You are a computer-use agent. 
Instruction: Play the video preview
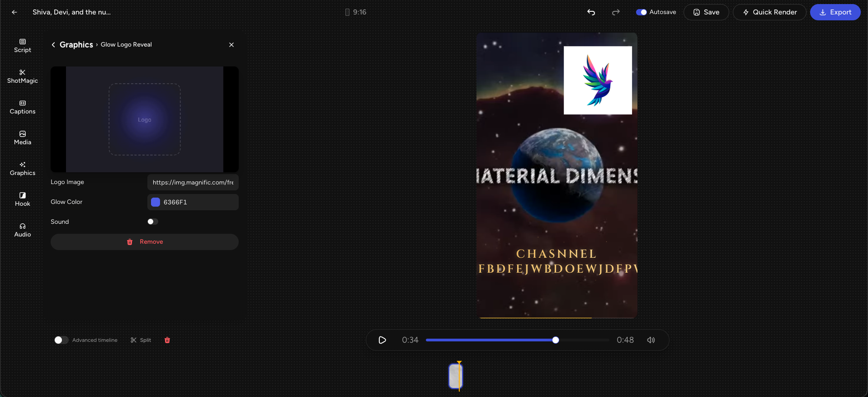[x=382, y=340]
